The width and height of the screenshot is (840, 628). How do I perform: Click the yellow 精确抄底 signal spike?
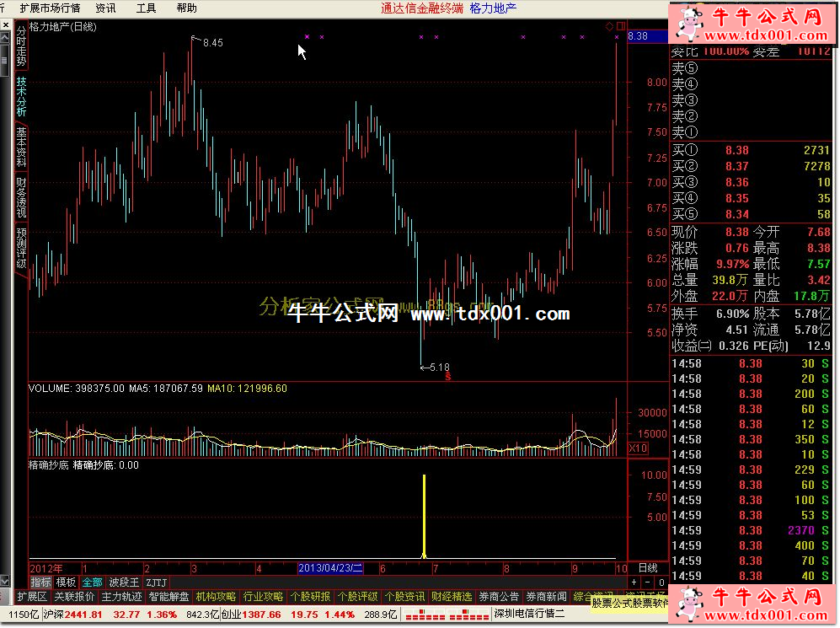tap(425, 516)
